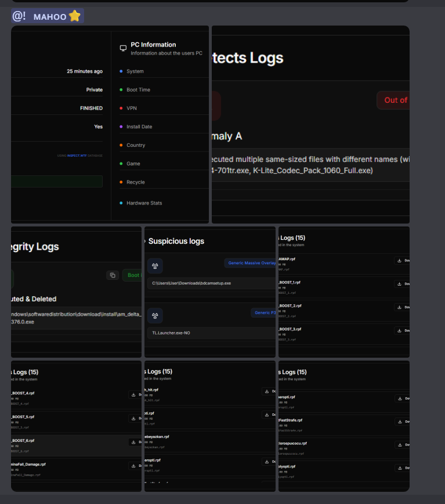
Task: Click the Private value
Action: (95, 89)
